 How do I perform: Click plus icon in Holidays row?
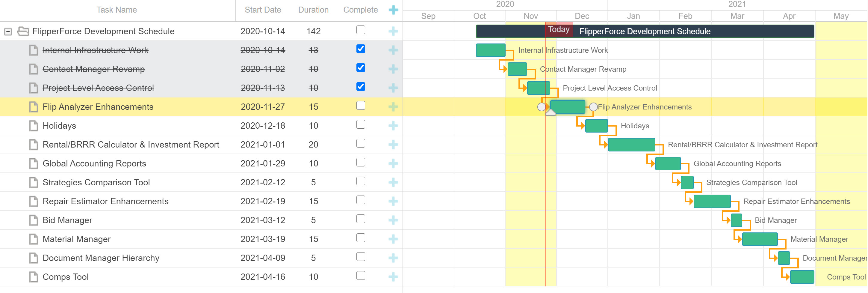click(x=393, y=126)
